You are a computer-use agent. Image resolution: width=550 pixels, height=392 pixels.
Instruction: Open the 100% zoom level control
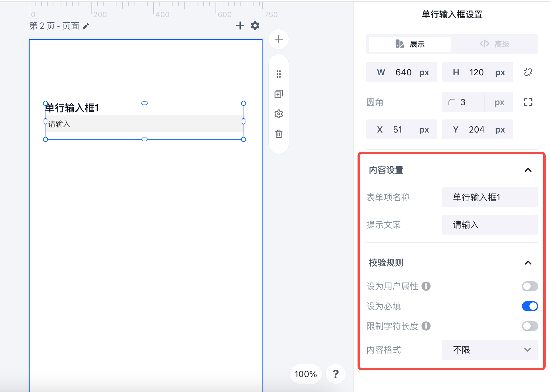tap(306, 374)
